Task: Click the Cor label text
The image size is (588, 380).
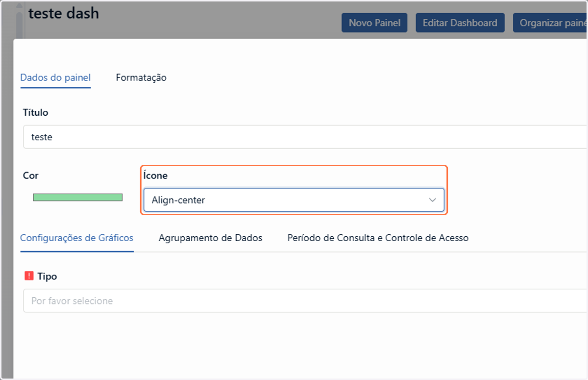Action: (x=31, y=175)
